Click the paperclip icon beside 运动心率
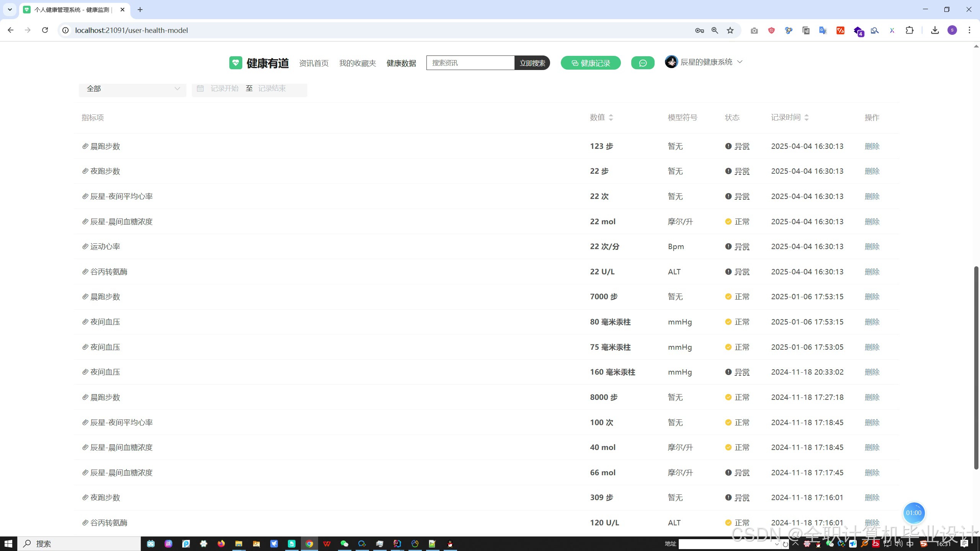980x551 pixels. tap(85, 246)
